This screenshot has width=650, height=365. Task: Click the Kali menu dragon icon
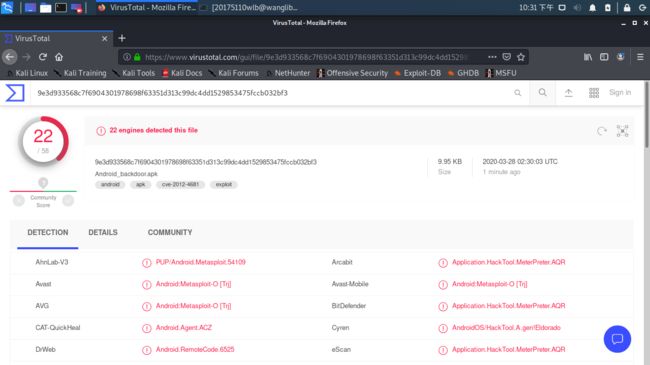tap(7, 7)
